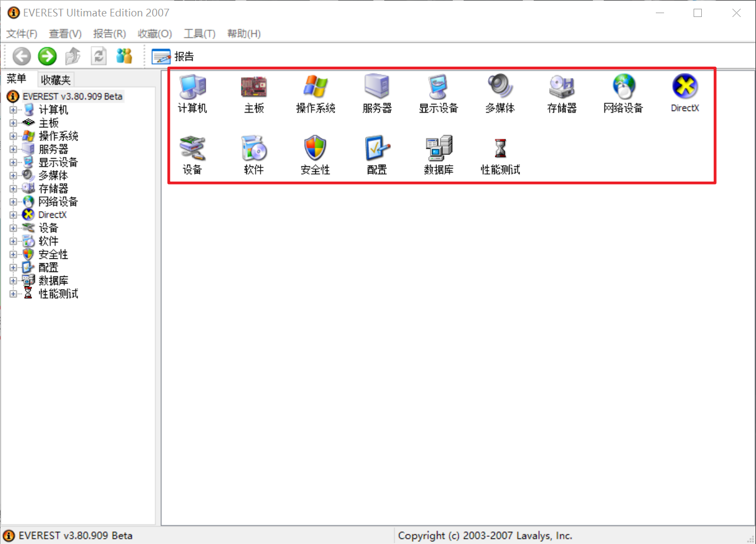The image size is (756, 544).
Task: Expand the 操作系统 tree node
Action: tap(13, 136)
